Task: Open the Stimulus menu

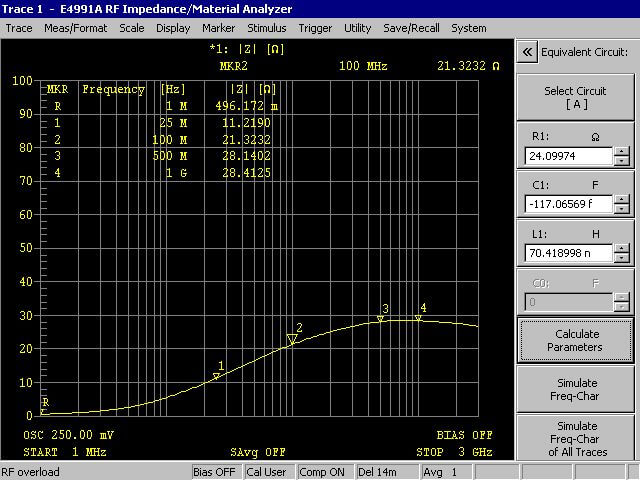Action: click(267, 28)
